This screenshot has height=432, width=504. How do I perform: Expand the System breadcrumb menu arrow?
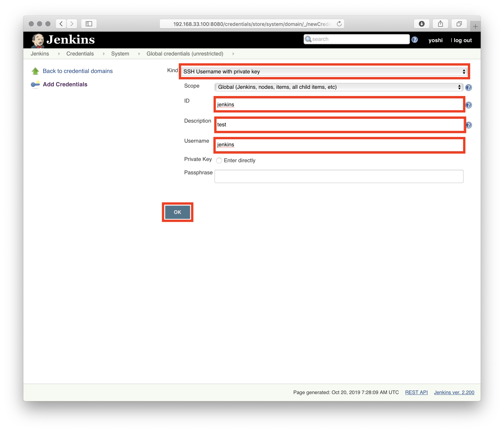[x=139, y=54]
